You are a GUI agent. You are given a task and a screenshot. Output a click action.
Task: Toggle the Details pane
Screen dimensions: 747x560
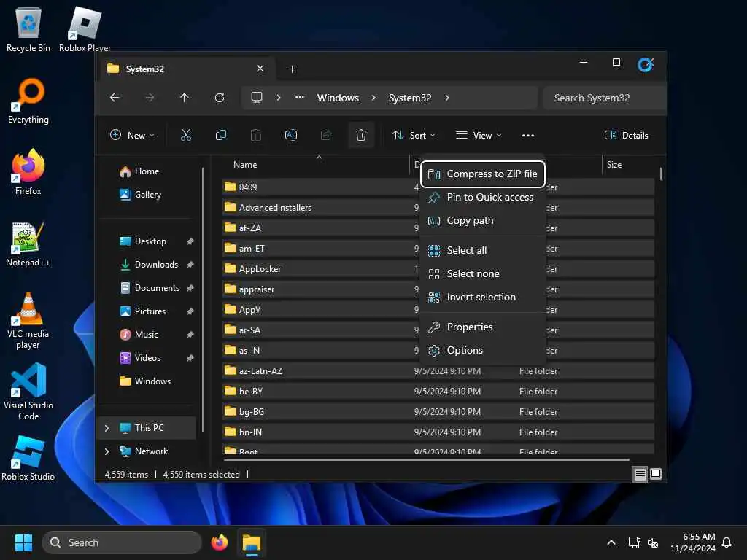point(626,135)
